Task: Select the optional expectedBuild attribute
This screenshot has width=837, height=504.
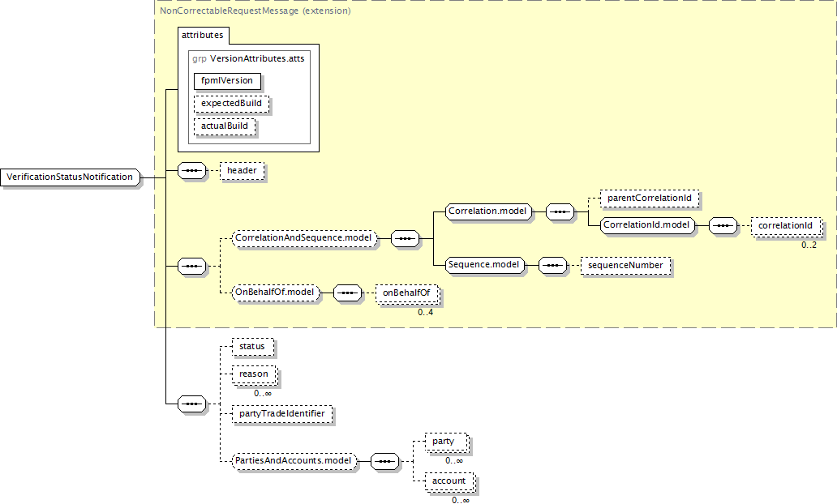Action: (231, 104)
